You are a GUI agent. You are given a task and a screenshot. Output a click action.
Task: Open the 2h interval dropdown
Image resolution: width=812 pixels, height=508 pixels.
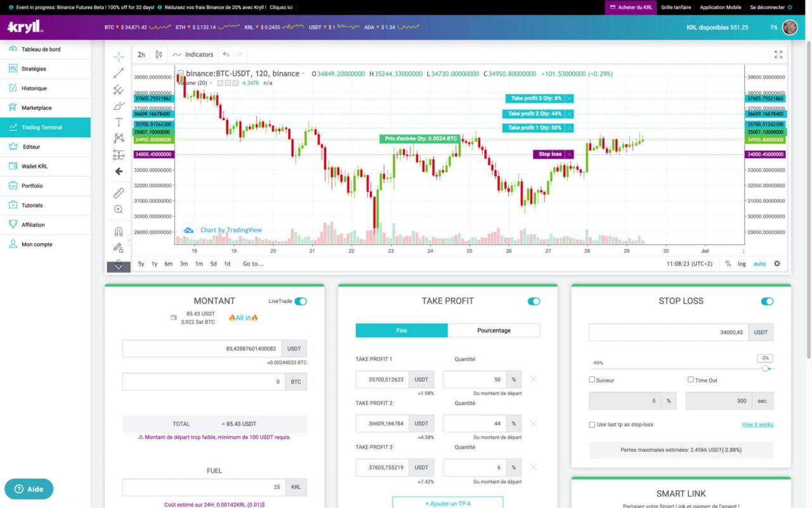[141, 55]
